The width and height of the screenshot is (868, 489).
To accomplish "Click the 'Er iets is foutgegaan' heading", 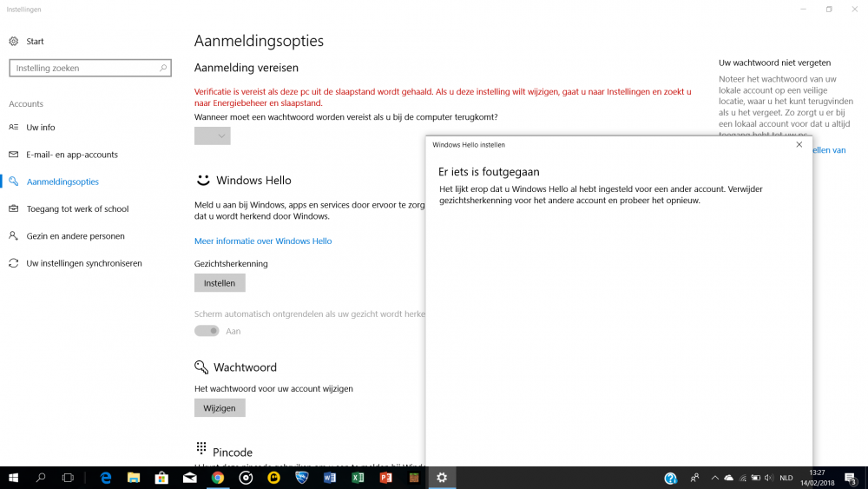I will tap(489, 172).
